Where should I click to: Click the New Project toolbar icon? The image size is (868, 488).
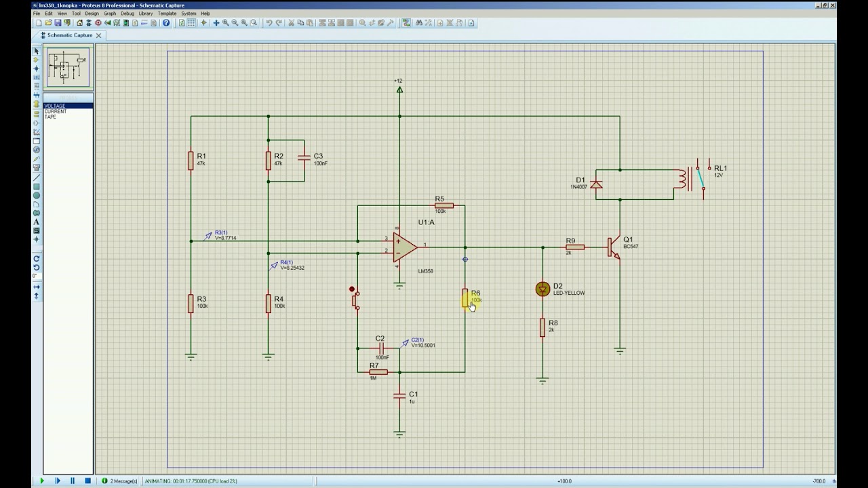coord(39,22)
